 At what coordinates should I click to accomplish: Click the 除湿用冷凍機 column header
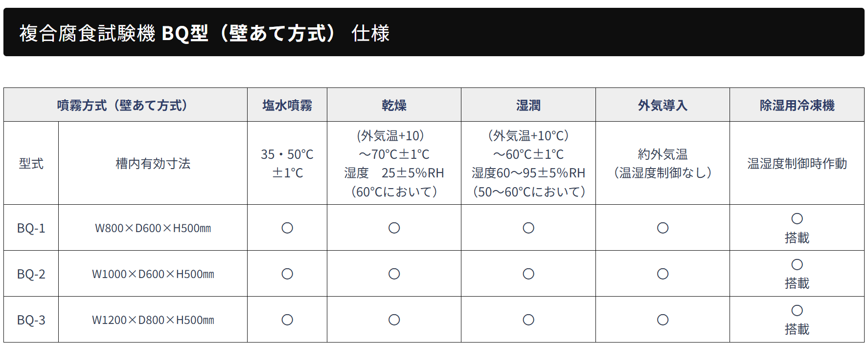coord(797,105)
